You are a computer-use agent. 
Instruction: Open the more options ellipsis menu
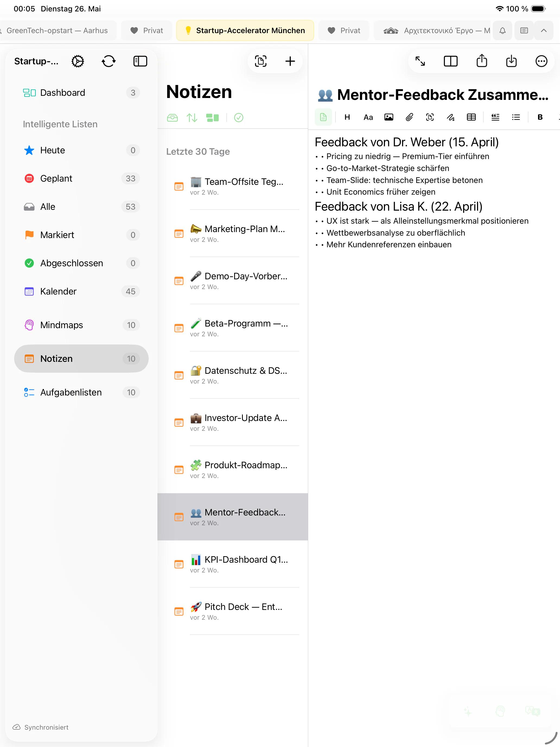coord(542,61)
